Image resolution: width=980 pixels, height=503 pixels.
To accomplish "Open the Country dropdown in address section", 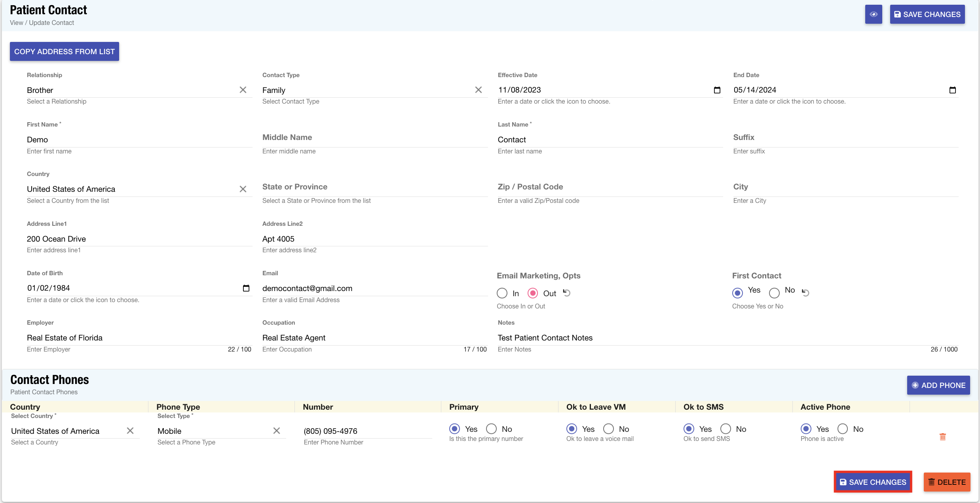I will pyautogui.click(x=131, y=189).
